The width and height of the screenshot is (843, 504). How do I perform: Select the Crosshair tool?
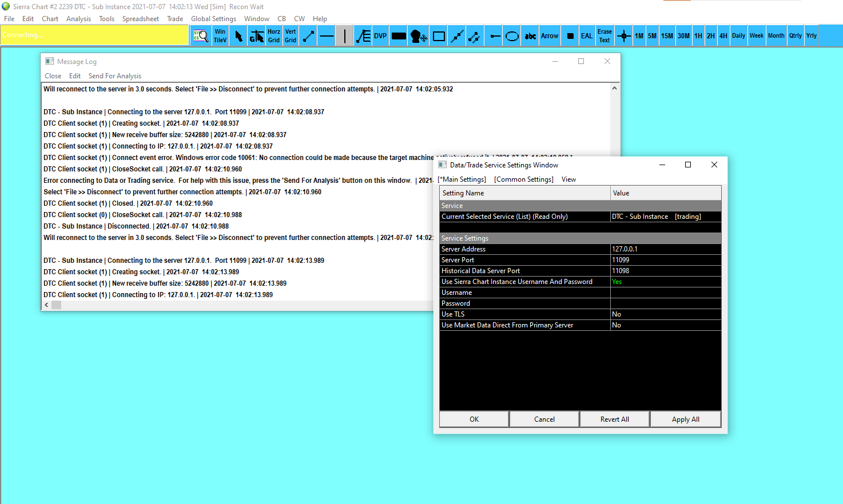click(x=624, y=36)
